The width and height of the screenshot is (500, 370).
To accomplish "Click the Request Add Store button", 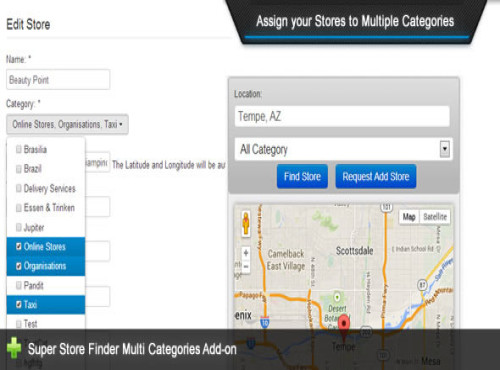I will [x=376, y=176].
